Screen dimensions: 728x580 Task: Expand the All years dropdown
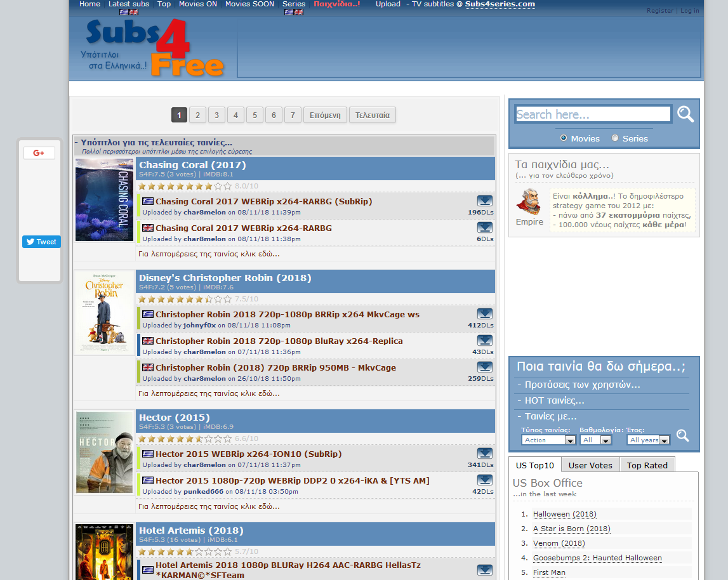(648, 440)
